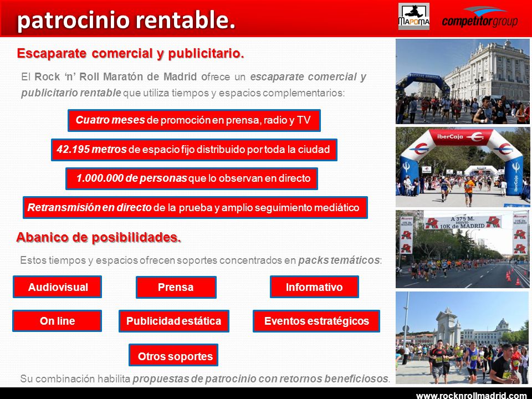Choose the Publicidad estática box

173,321
